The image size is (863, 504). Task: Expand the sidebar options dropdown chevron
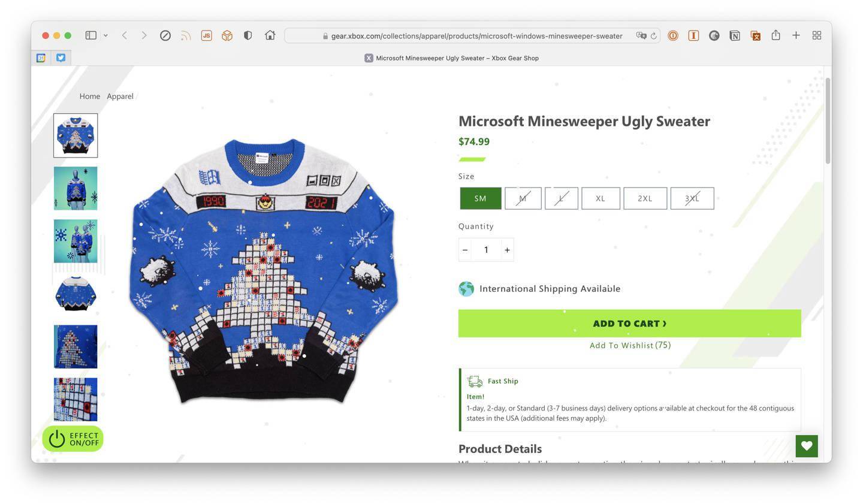(105, 35)
